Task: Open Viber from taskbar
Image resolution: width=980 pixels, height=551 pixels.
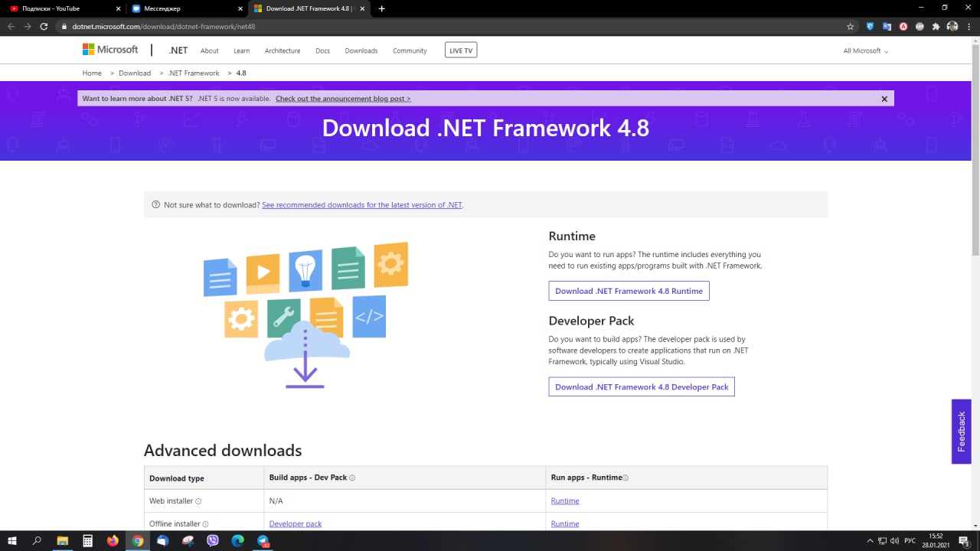Action: coord(213,540)
